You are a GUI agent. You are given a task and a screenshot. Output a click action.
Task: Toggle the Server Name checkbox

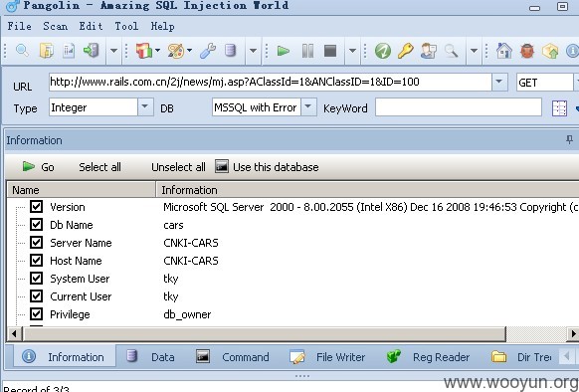[x=36, y=242]
